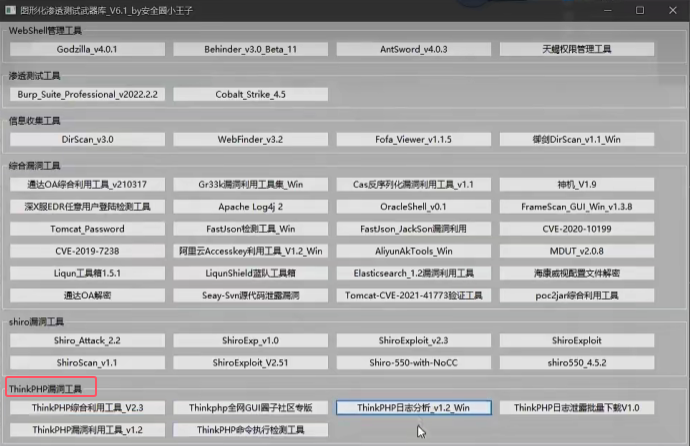Open FastJson检测工具_Win

click(250, 229)
